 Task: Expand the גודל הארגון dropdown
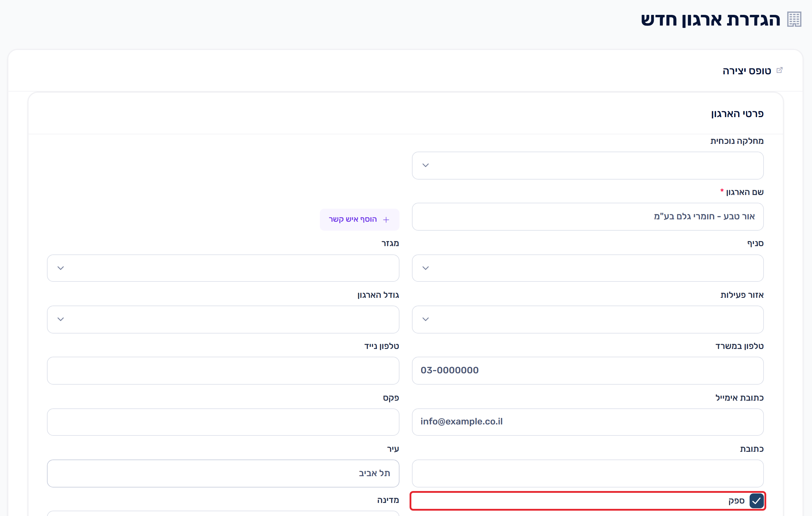[223, 320]
